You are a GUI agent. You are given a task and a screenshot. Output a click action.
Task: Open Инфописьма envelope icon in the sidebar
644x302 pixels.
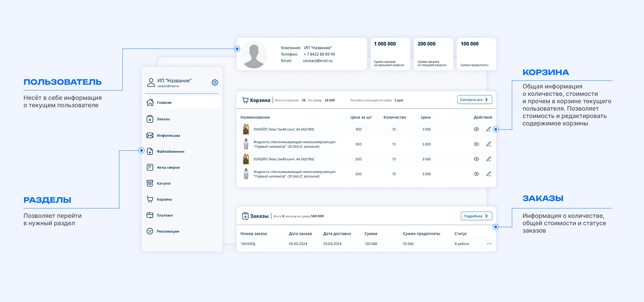pos(150,135)
